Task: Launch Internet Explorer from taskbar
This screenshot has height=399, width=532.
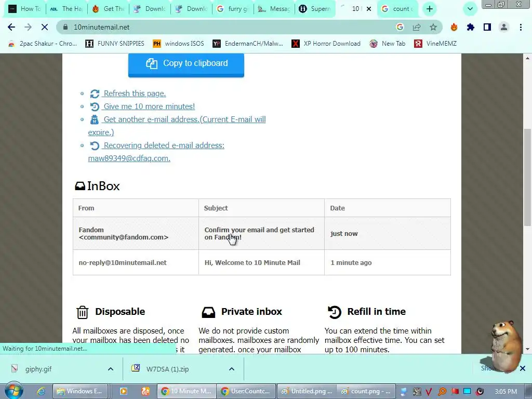Action: (x=41, y=391)
